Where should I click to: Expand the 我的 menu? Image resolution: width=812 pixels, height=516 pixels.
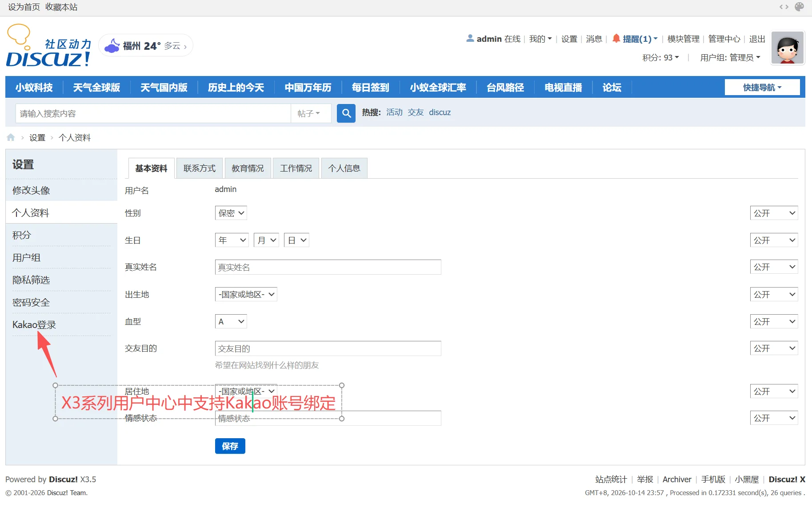[x=540, y=39]
